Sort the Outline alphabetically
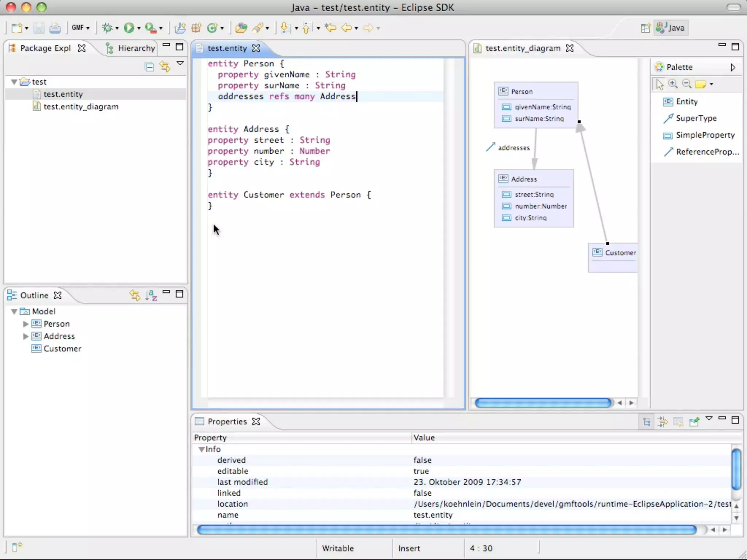The width and height of the screenshot is (747, 560). pyautogui.click(x=151, y=295)
